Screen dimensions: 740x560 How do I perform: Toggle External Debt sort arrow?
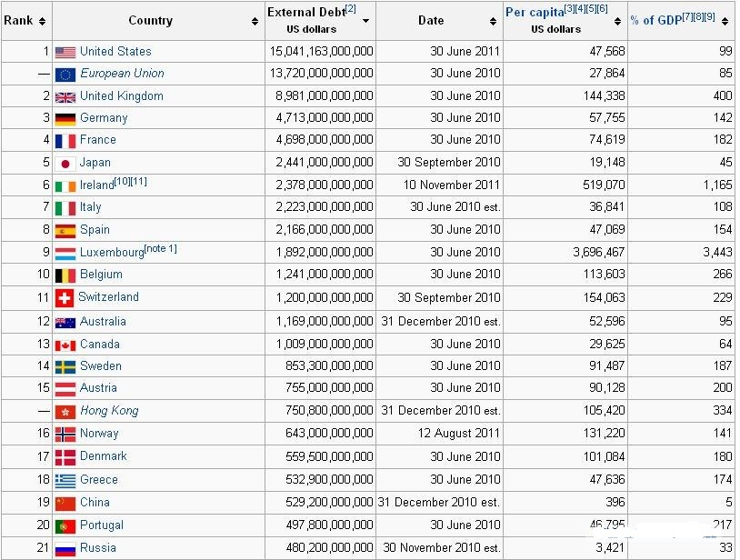point(365,21)
